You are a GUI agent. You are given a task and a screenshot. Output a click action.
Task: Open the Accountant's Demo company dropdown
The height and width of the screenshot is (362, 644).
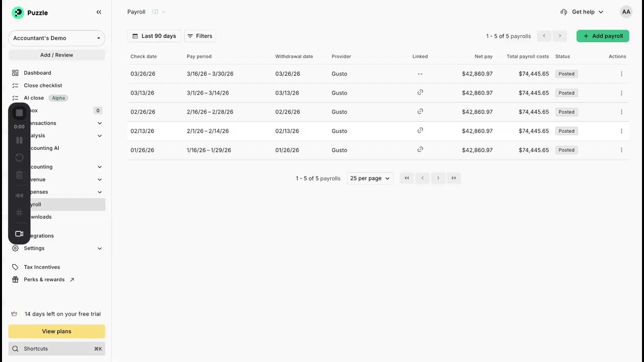[57, 38]
